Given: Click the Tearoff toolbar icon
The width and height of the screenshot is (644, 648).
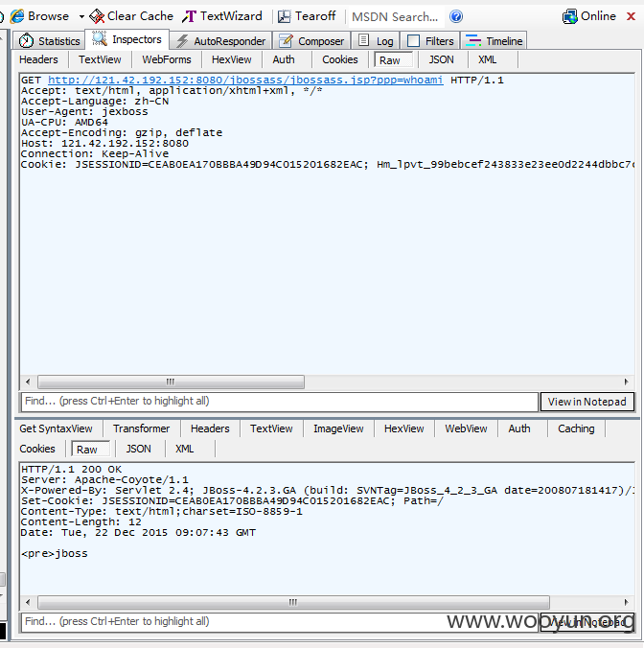Looking at the screenshot, I should pyautogui.click(x=285, y=16).
